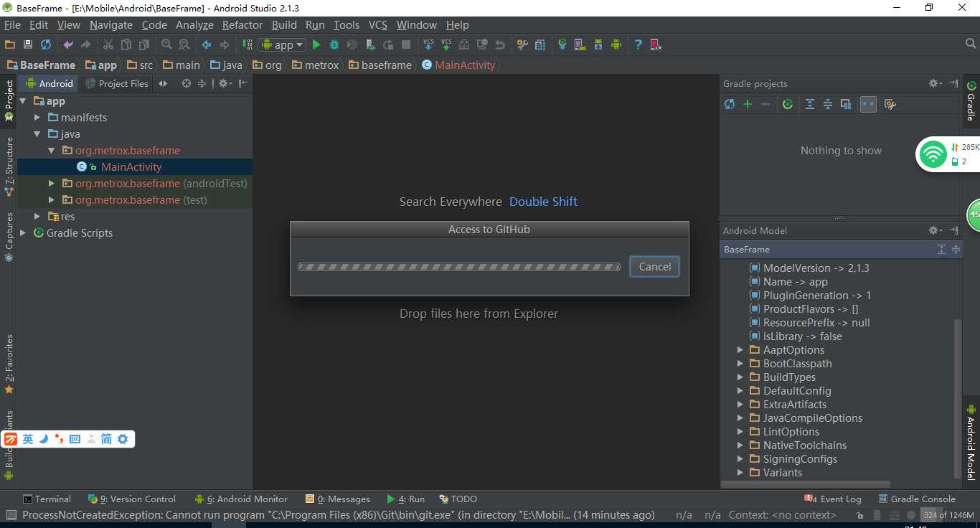
Task: Click the VCS Update Project icon
Action: coord(428,44)
